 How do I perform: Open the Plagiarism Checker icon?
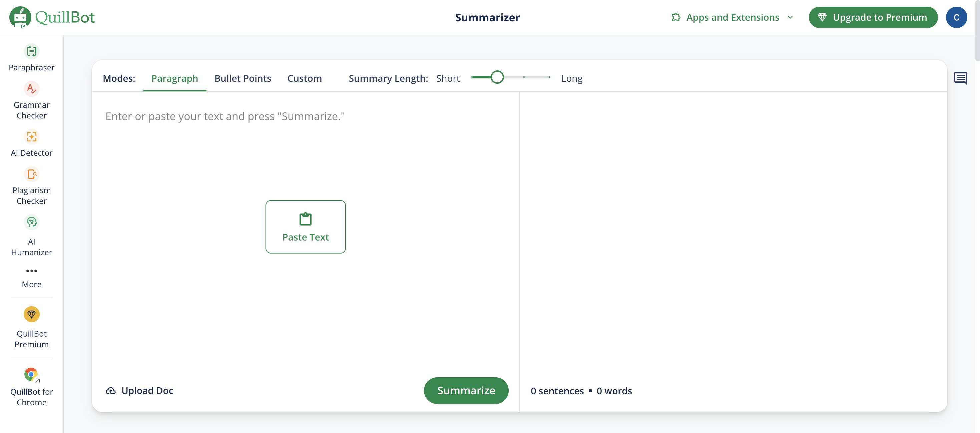click(x=32, y=174)
